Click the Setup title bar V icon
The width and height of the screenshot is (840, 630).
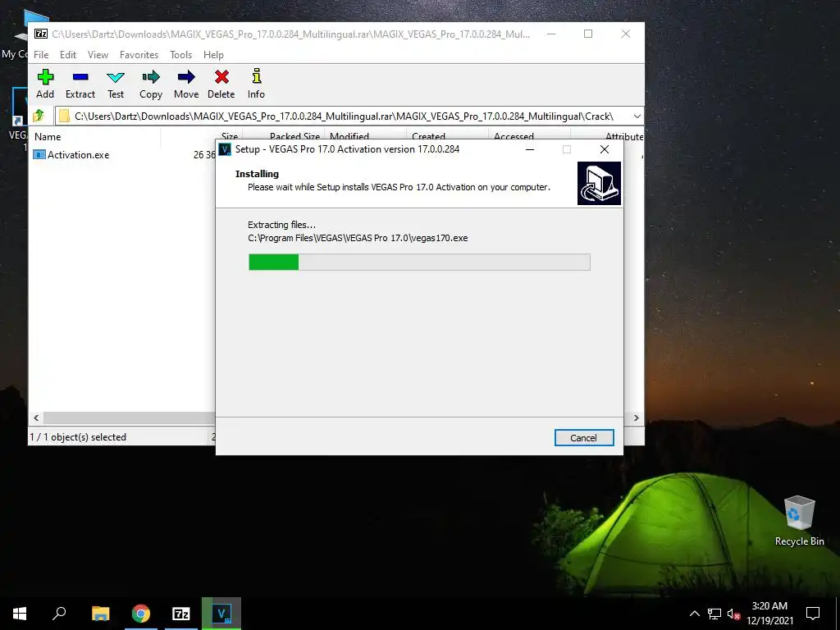pos(225,149)
